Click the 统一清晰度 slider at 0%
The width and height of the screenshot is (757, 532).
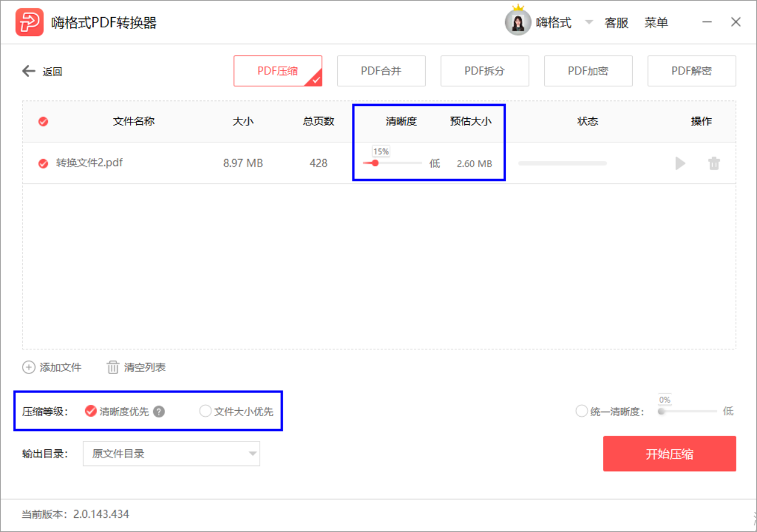[x=687, y=411]
